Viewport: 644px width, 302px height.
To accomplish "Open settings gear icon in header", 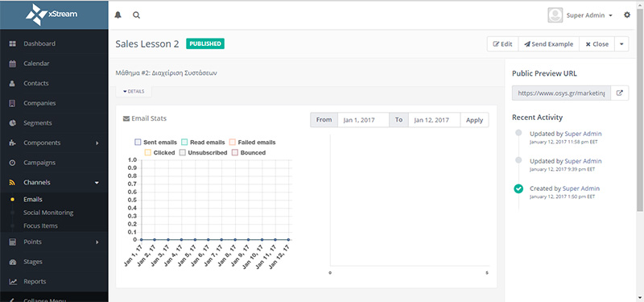I will (x=627, y=14).
